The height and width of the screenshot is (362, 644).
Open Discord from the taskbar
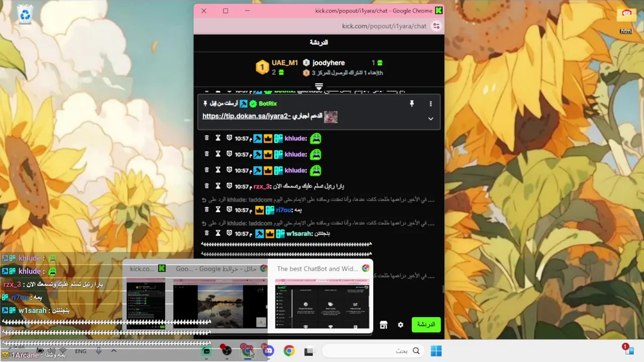pyautogui.click(x=268, y=350)
